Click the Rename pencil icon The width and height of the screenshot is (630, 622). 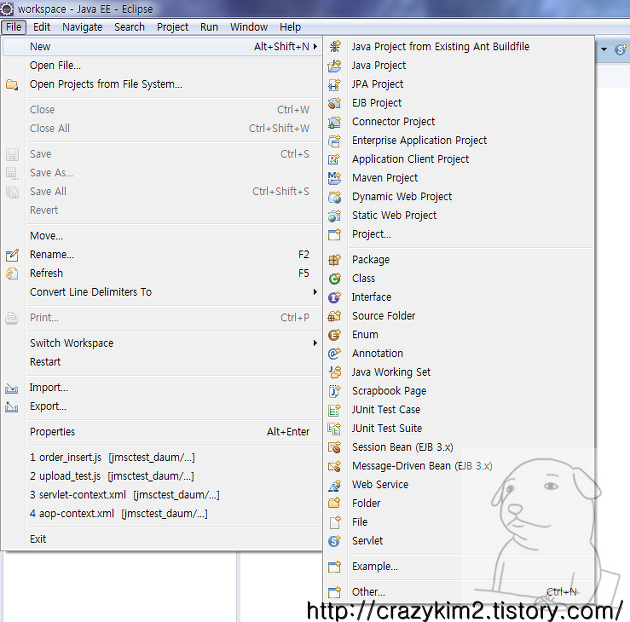pyautogui.click(x=12, y=255)
